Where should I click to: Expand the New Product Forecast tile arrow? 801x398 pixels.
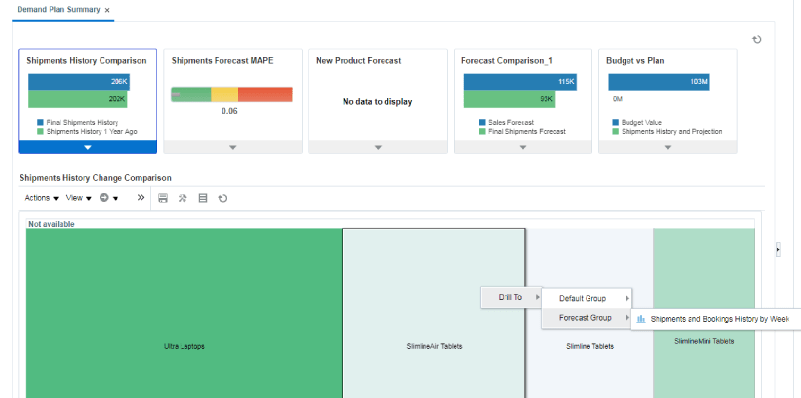pyautogui.click(x=378, y=147)
